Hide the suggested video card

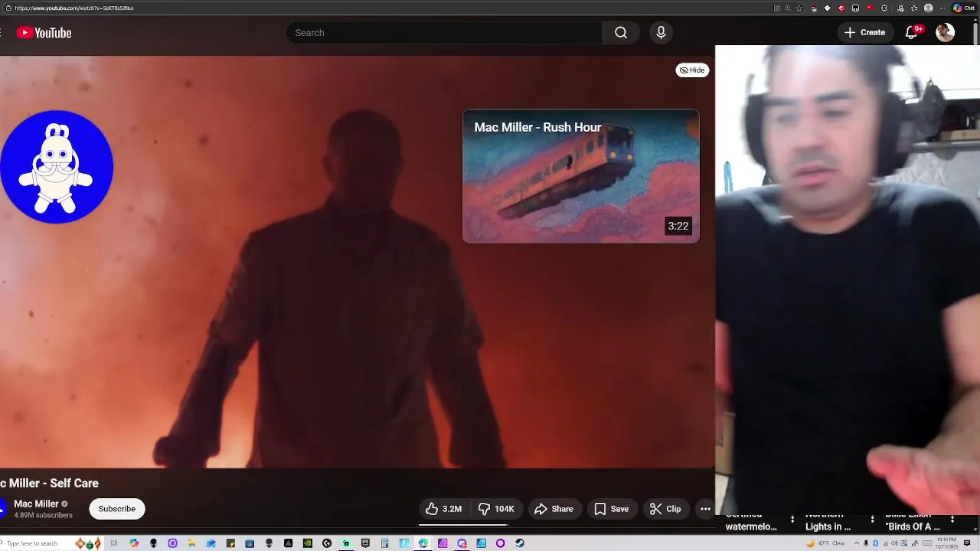click(x=692, y=70)
